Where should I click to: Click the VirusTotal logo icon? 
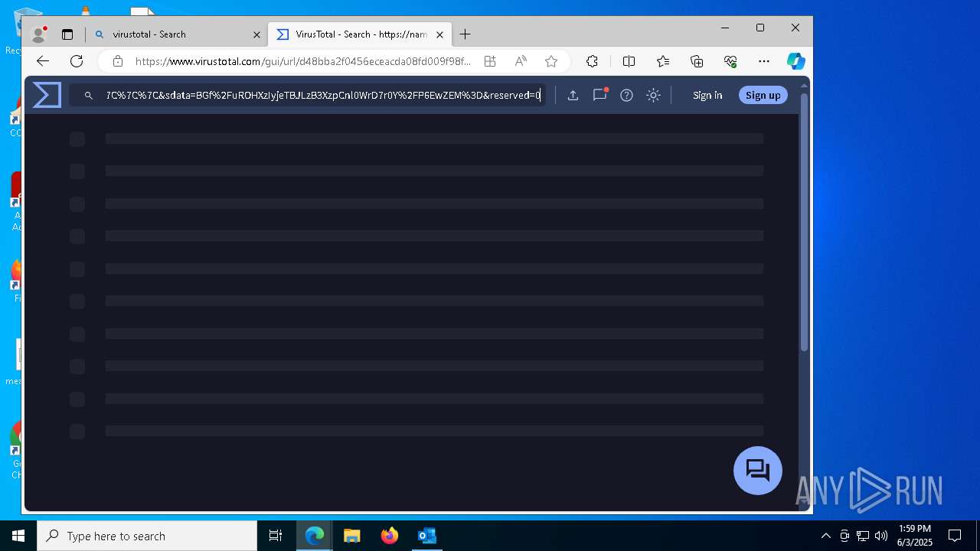click(47, 95)
